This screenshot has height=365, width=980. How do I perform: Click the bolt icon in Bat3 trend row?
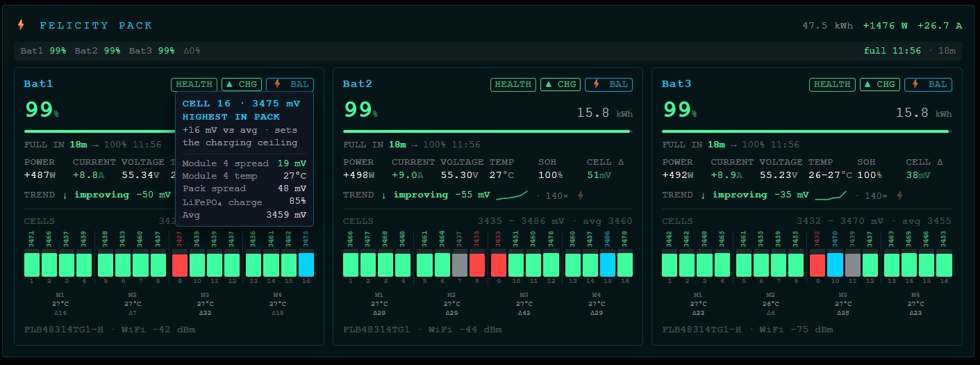point(900,195)
